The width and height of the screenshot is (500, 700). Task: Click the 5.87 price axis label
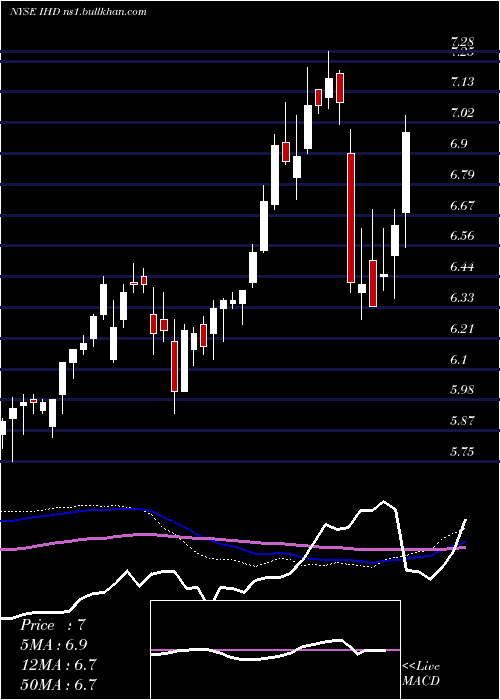462,421
